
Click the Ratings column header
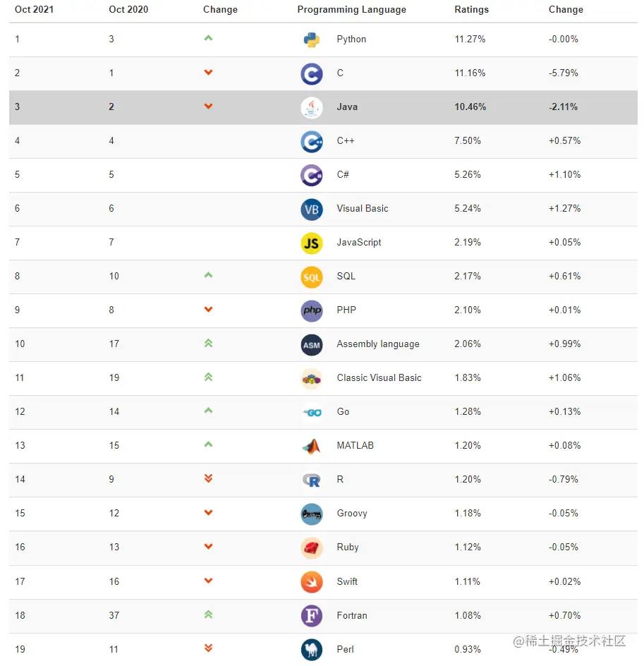(x=471, y=9)
